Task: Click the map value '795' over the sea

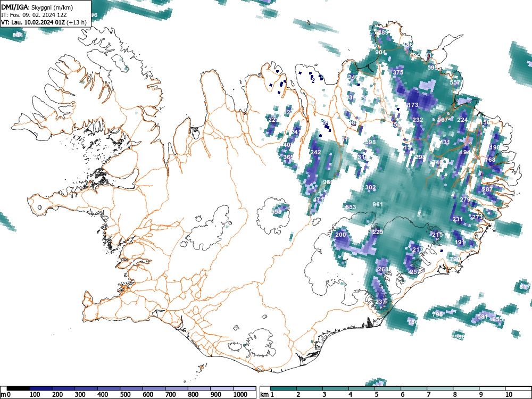Action: [x=438, y=314]
